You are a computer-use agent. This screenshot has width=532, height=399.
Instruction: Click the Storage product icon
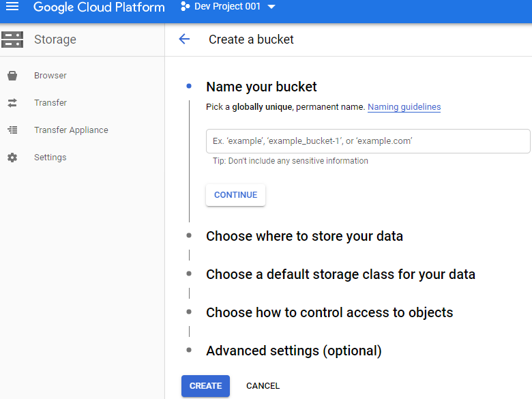point(12,40)
